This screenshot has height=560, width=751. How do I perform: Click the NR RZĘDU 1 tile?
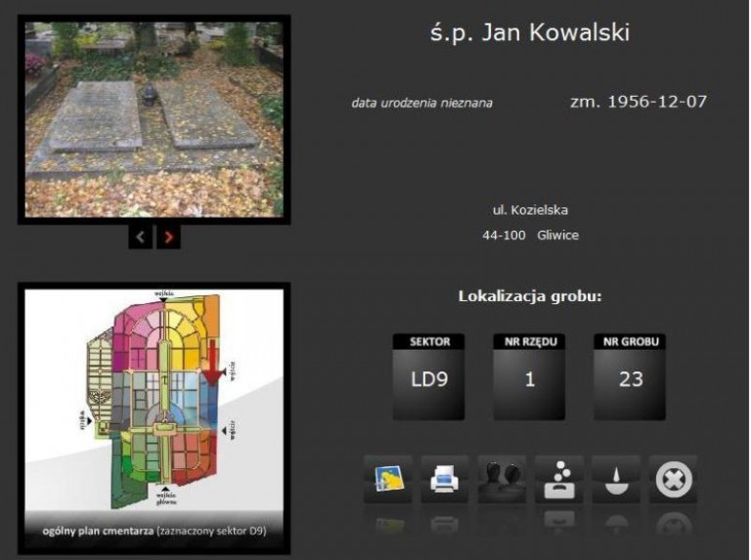click(529, 377)
